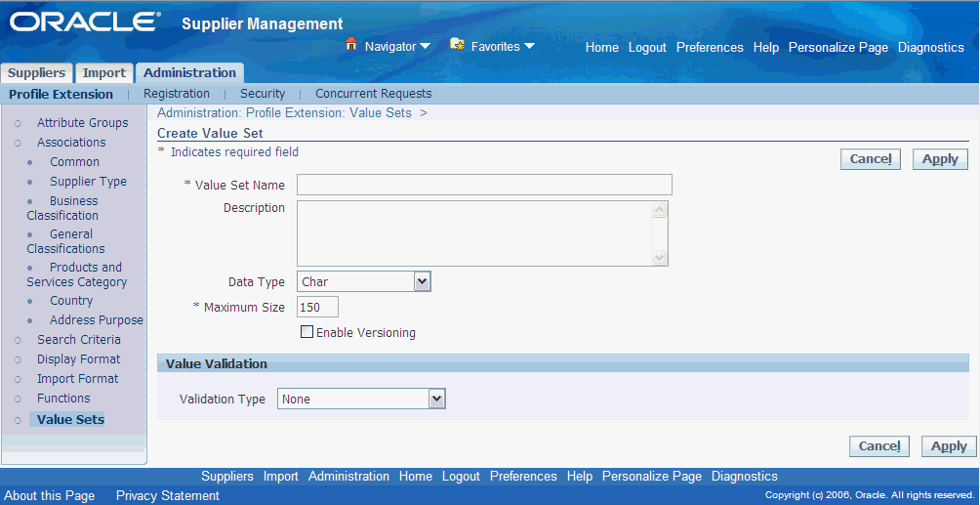Click Logout in the footer
980x505 pixels.
(461, 477)
